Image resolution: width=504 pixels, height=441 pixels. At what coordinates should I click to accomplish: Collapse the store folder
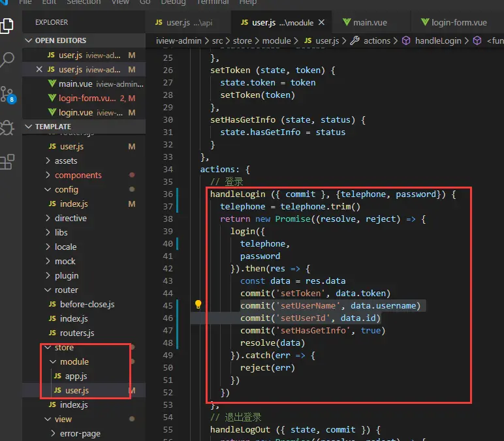pos(84,347)
